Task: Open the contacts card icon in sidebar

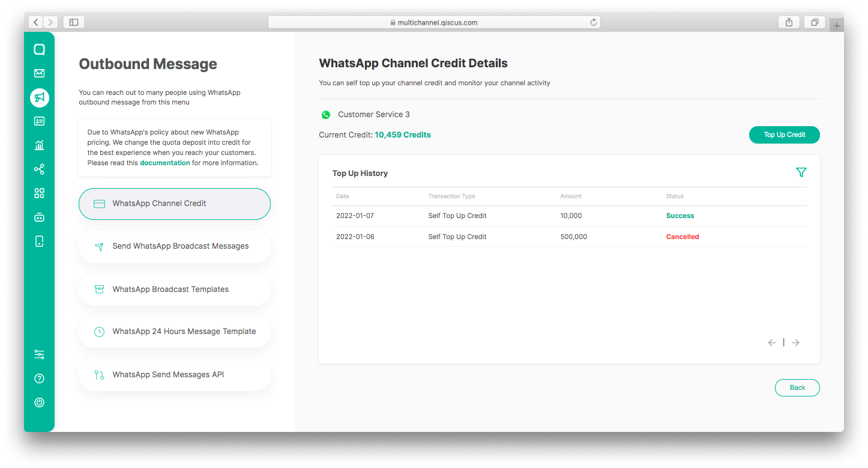Action: tap(39, 121)
